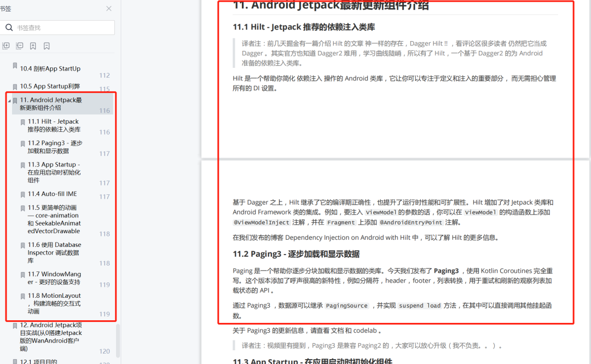The height and width of the screenshot is (364, 591).
Task: Click the heading 11.2 Paging3 - 逐步加载和显示数据
Action: tap(296, 254)
